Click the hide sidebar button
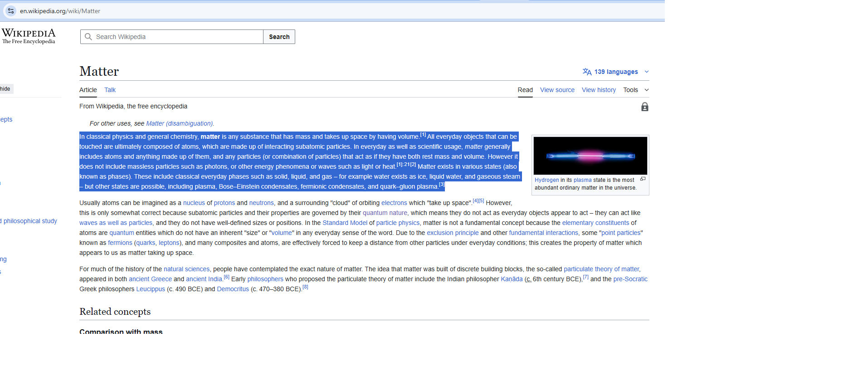This screenshot has width=868, height=376. click(x=6, y=89)
